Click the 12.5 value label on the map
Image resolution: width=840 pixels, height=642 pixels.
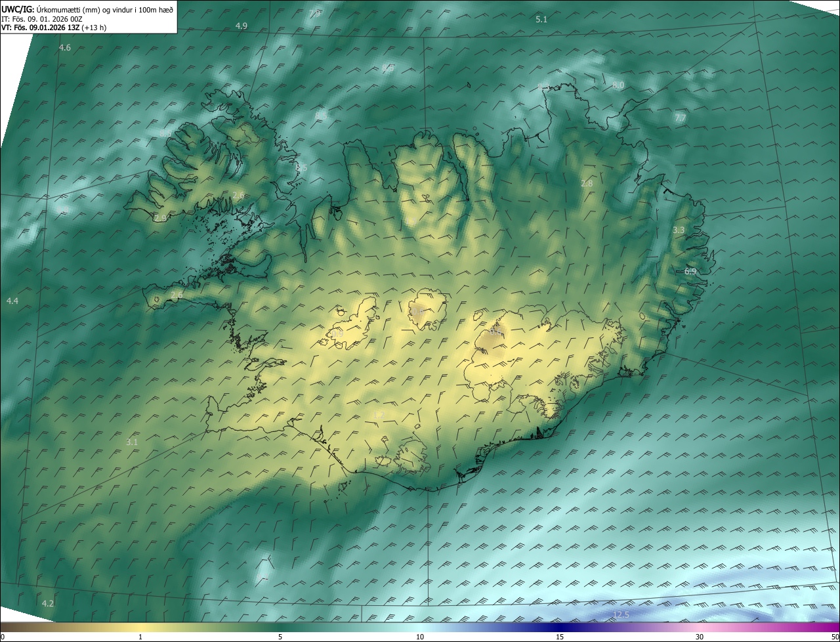point(621,614)
